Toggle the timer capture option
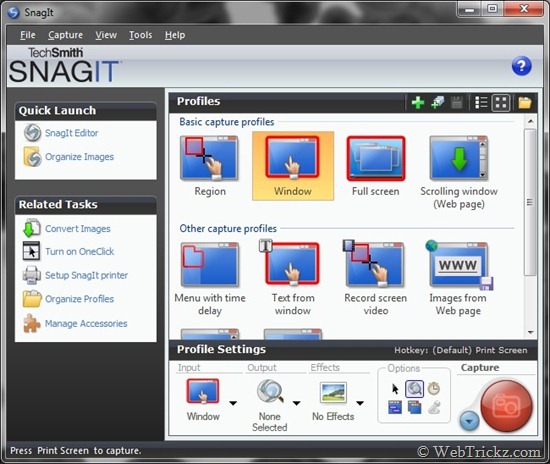Screen dimensions: 550x464 pyautogui.click(x=434, y=388)
